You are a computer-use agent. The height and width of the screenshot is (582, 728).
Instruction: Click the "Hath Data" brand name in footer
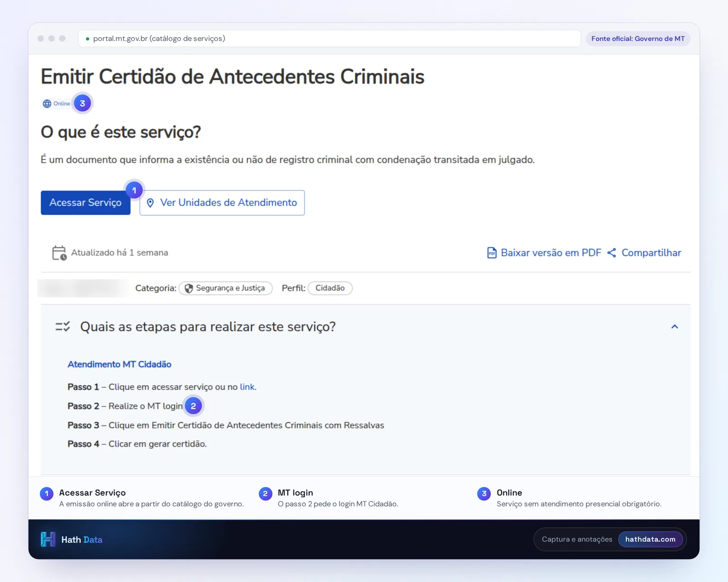click(x=82, y=540)
